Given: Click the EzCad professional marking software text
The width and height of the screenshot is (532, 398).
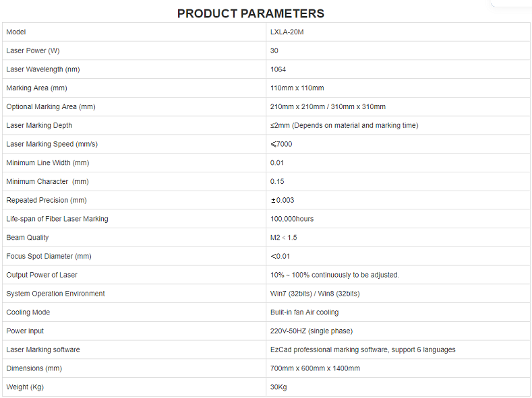Looking at the screenshot, I should pyautogui.click(x=363, y=350).
